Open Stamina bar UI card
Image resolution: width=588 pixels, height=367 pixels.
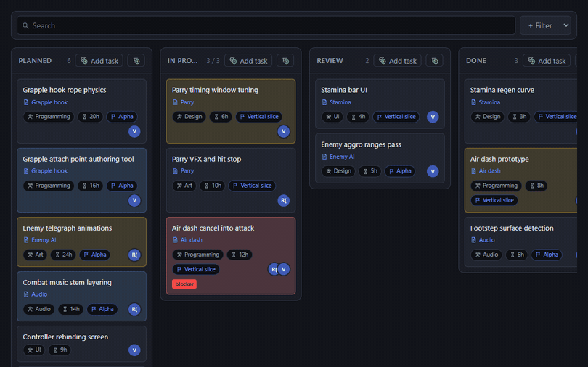[x=380, y=104]
